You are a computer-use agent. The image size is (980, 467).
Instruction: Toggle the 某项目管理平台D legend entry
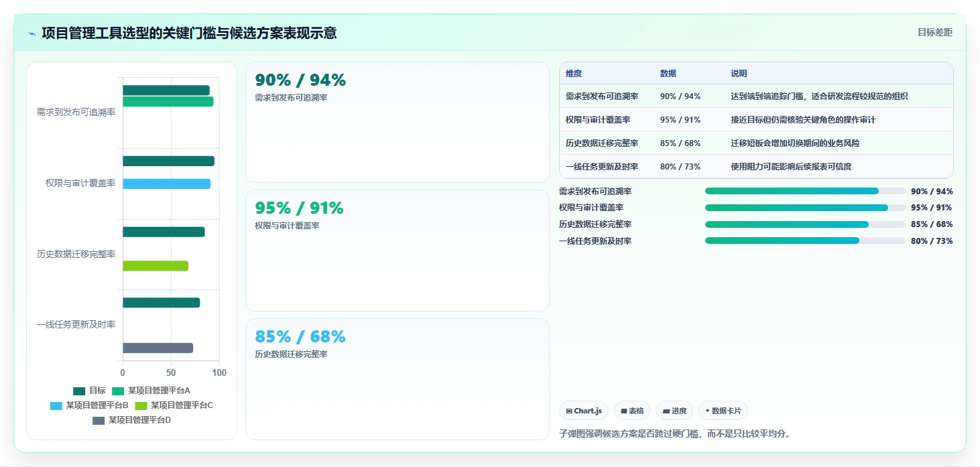tap(131, 420)
